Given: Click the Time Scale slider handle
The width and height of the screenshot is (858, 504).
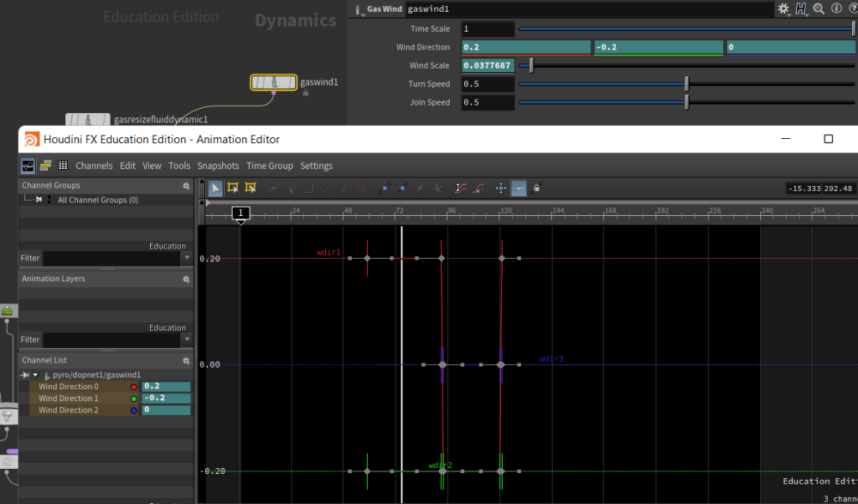Looking at the screenshot, I should point(854,29).
